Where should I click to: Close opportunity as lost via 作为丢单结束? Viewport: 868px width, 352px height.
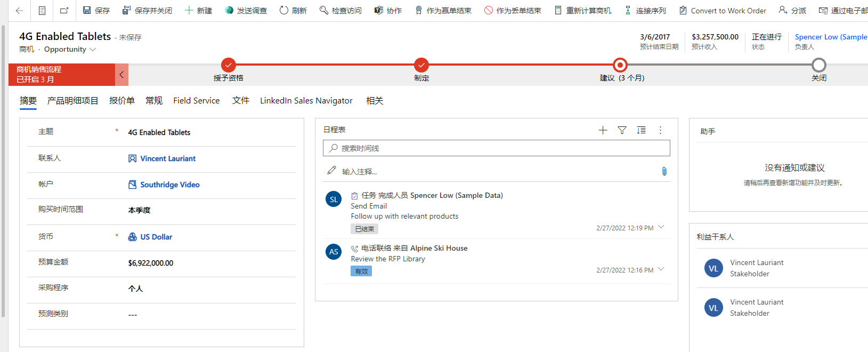pyautogui.click(x=513, y=10)
